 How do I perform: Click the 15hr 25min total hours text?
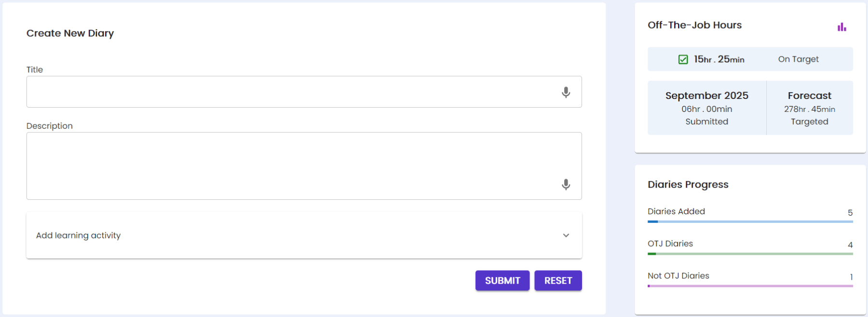click(719, 59)
